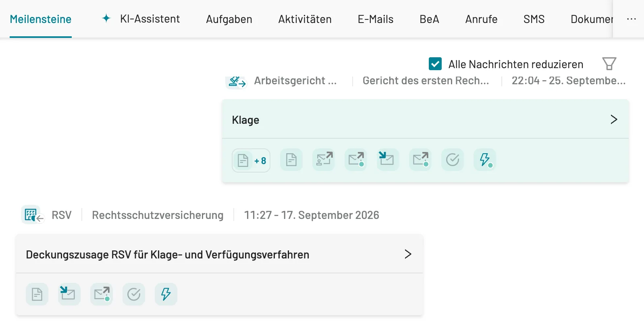Uncheck Alle Nachrichten reduzieren checkbox
The height and width of the screenshot is (329, 644).
pyautogui.click(x=435, y=64)
